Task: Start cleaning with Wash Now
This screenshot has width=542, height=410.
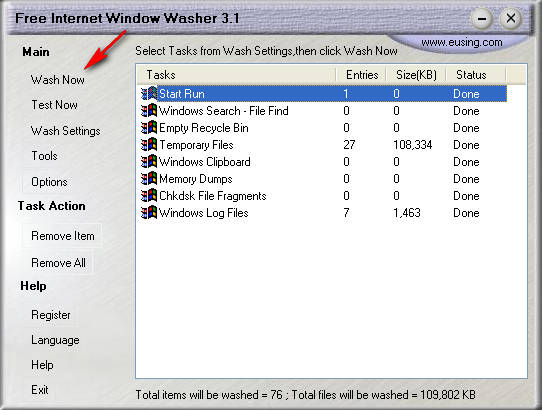Action: click(x=58, y=80)
